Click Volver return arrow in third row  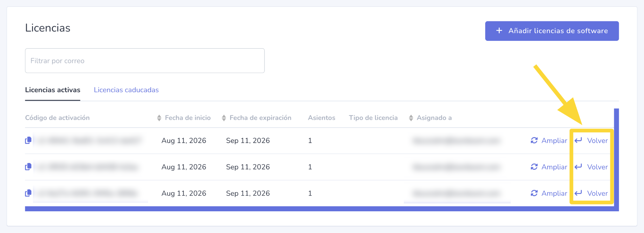tap(578, 193)
